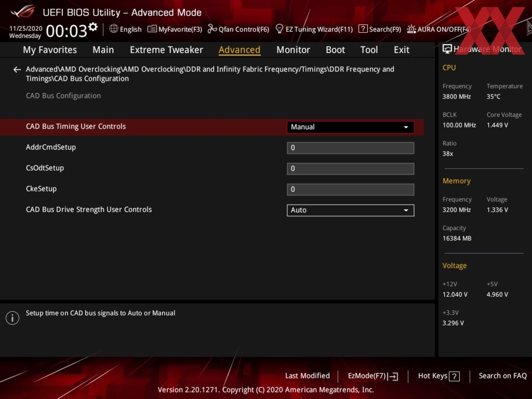
Task: Open the My Favorites tab
Action: [x=50, y=50]
